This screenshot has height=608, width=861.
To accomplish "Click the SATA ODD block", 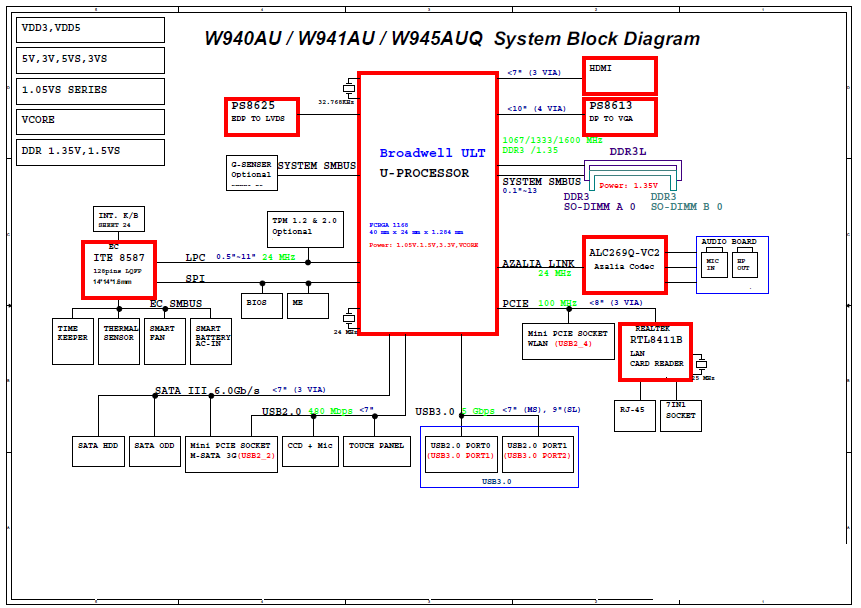I will coord(155,451).
